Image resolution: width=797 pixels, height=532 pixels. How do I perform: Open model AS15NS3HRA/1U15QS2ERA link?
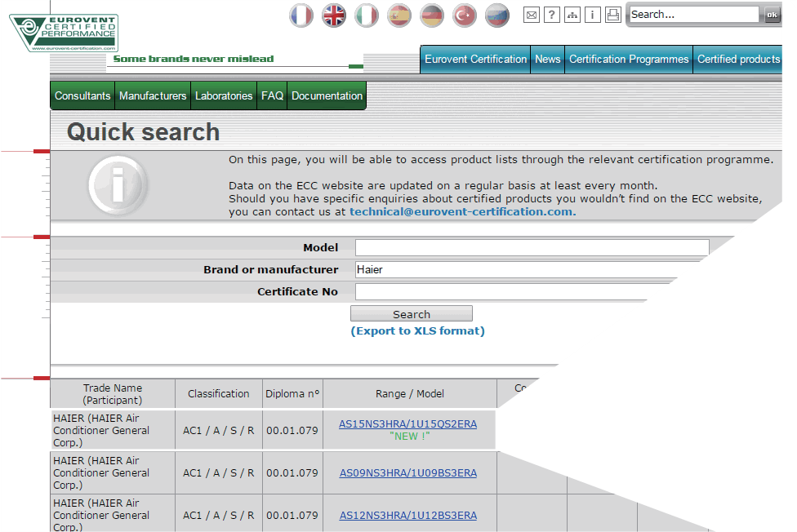(x=407, y=423)
